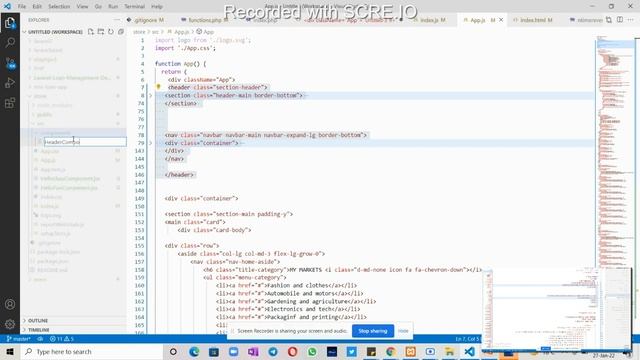Switch to the index.js tab
640x360 pixels.
(433, 20)
